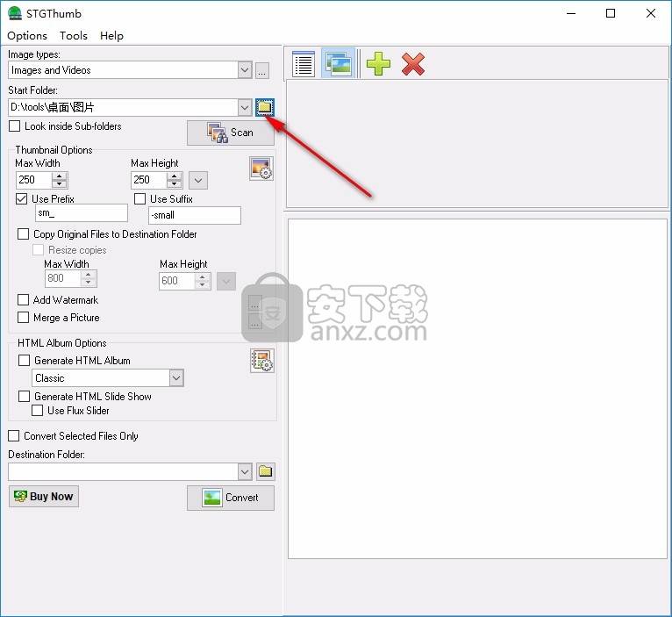The width and height of the screenshot is (672, 617).
Task: Click the thumbnail Max Height 250 field
Action: coord(149,180)
